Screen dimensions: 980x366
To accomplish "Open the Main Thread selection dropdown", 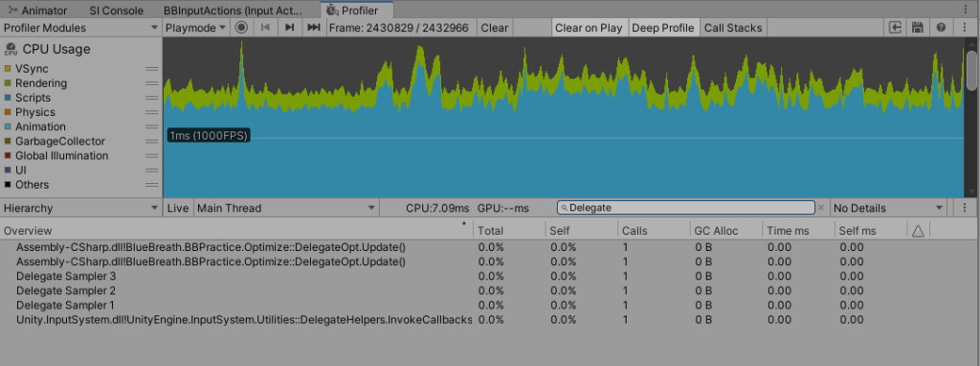I will click(x=286, y=208).
